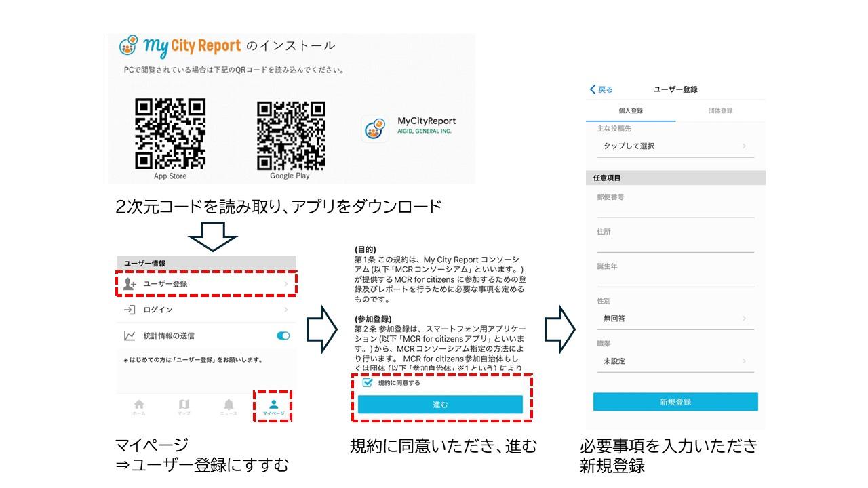This screenshot has width=868, height=488.
Task: Click the ユーザー情報 section header
Action: coord(206,263)
